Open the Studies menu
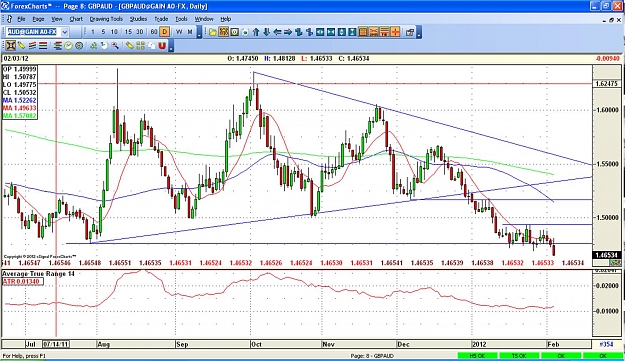 [138, 19]
